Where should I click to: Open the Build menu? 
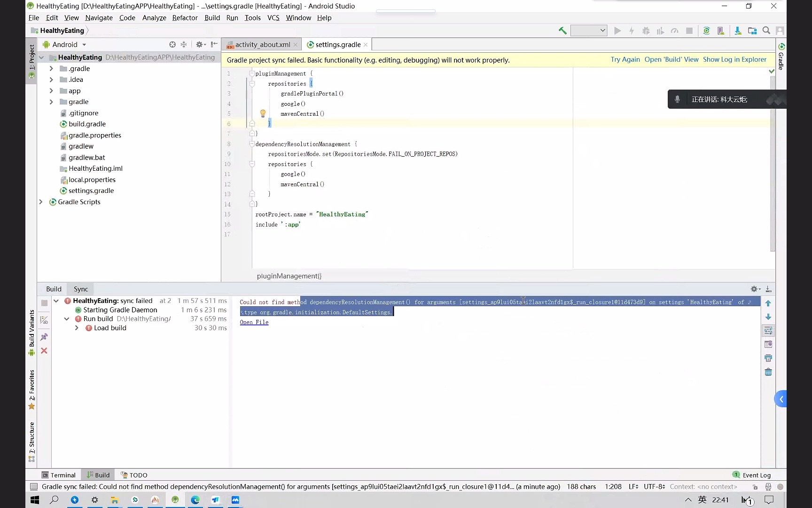(212, 18)
